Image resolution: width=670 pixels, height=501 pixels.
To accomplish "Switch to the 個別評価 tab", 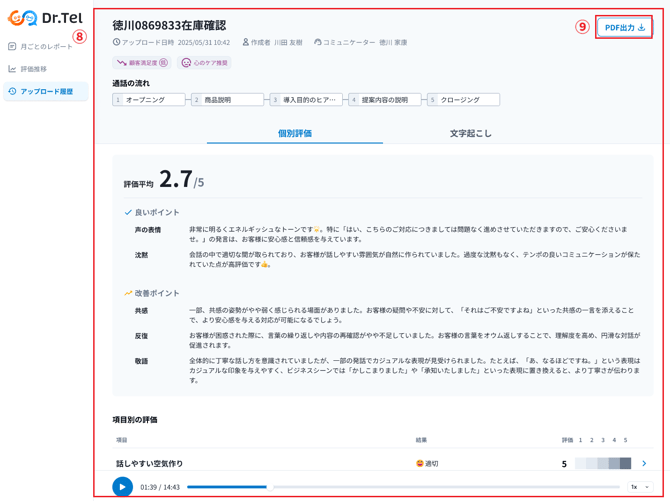I will click(295, 133).
